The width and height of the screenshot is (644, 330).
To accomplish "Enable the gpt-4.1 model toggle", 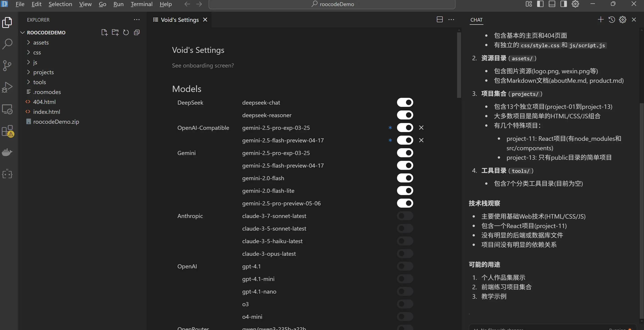I will (x=405, y=266).
